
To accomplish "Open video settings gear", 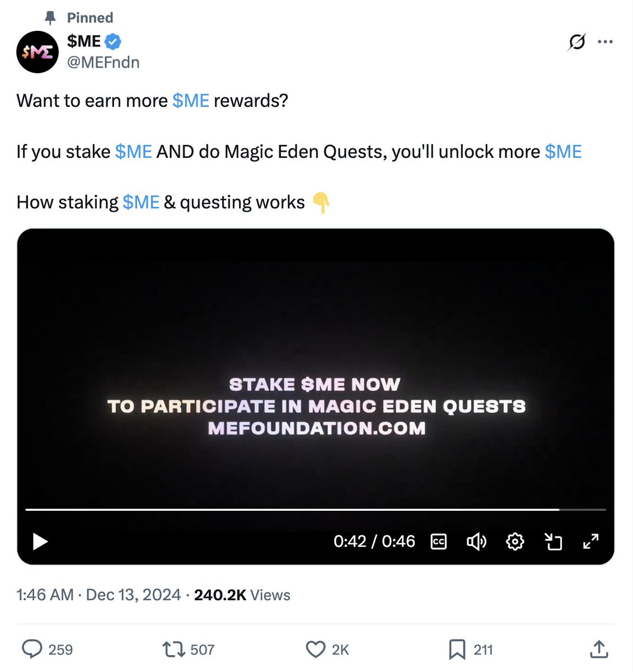I will [515, 542].
